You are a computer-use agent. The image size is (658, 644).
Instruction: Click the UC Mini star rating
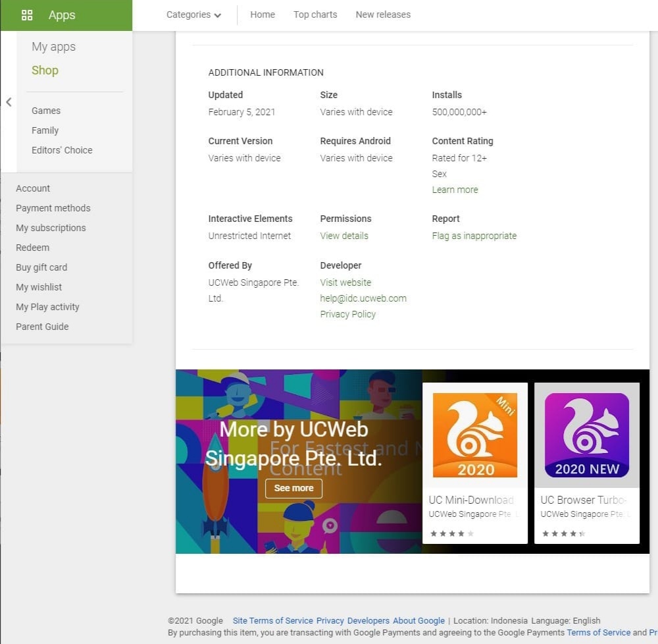(x=452, y=533)
